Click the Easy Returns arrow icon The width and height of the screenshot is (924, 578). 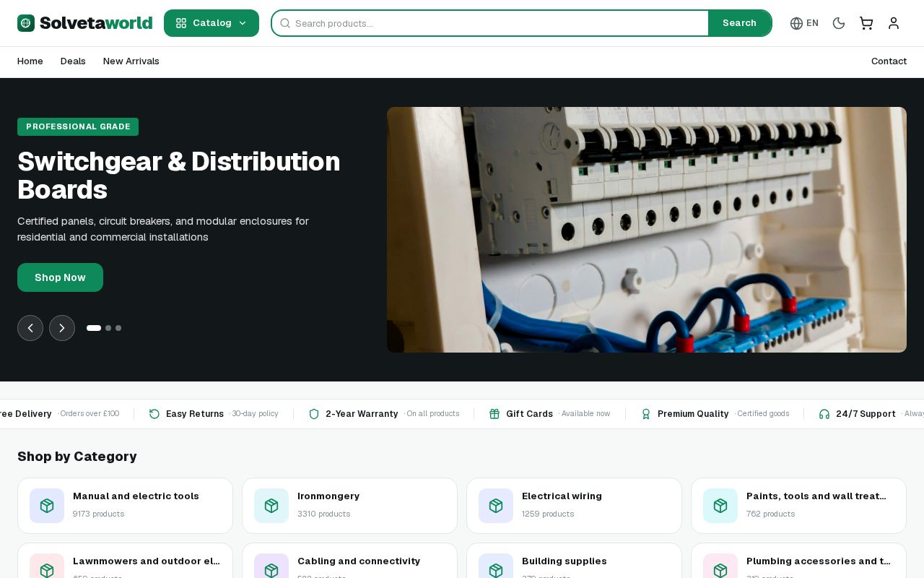(x=154, y=414)
